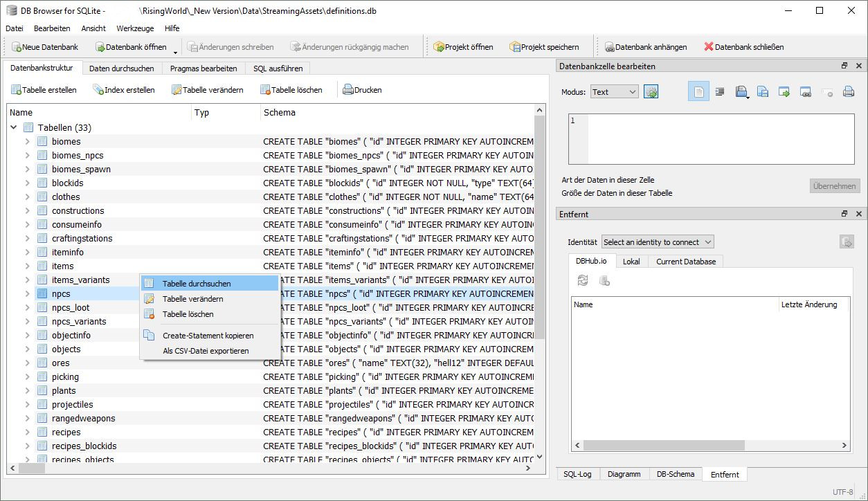Click copy cell content icon
This screenshot has width=868, height=501.
[x=763, y=91]
